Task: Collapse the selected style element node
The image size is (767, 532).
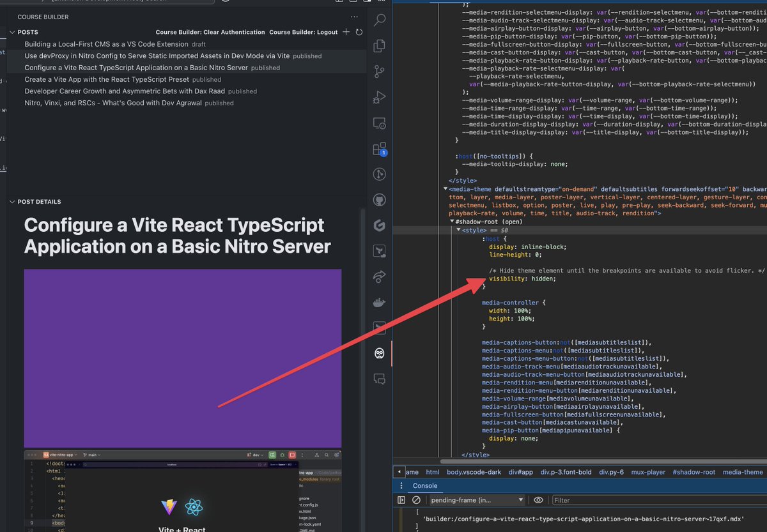Action: click(459, 229)
